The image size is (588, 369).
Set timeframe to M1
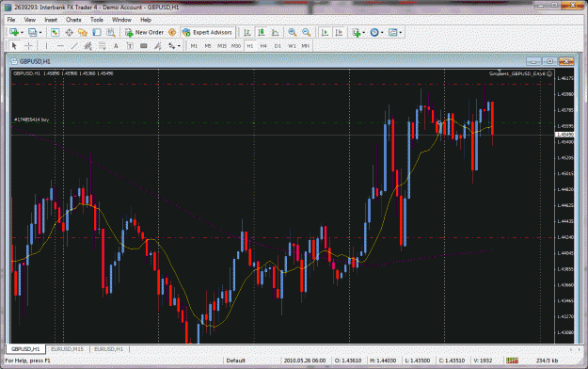pyautogui.click(x=194, y=46)
